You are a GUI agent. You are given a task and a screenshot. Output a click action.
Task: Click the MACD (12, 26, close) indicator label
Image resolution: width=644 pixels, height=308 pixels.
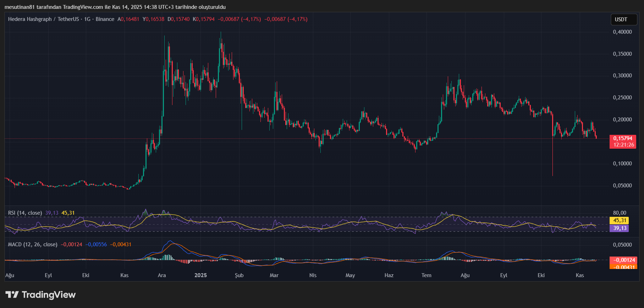[33, 244]
